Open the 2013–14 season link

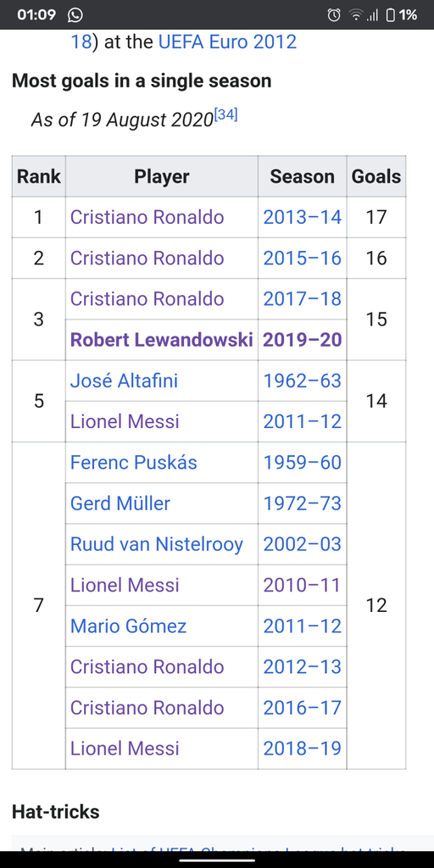tap(303, 217)
